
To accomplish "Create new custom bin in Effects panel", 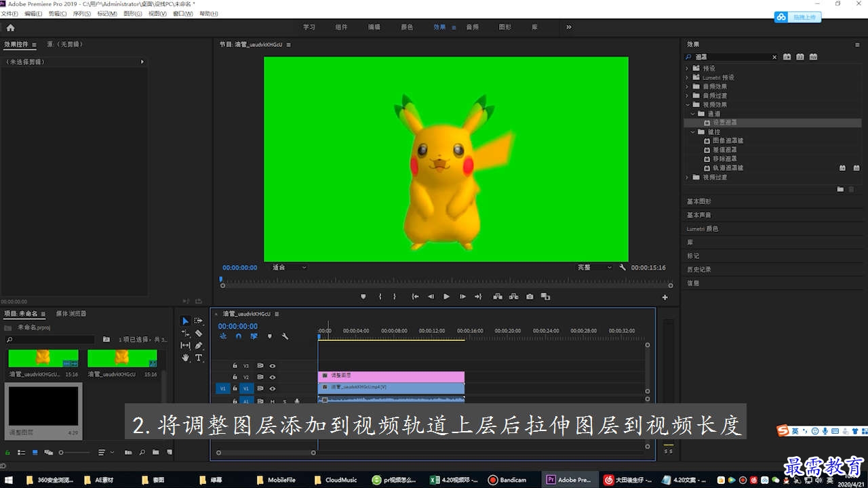I will click(x=840, y=189).
